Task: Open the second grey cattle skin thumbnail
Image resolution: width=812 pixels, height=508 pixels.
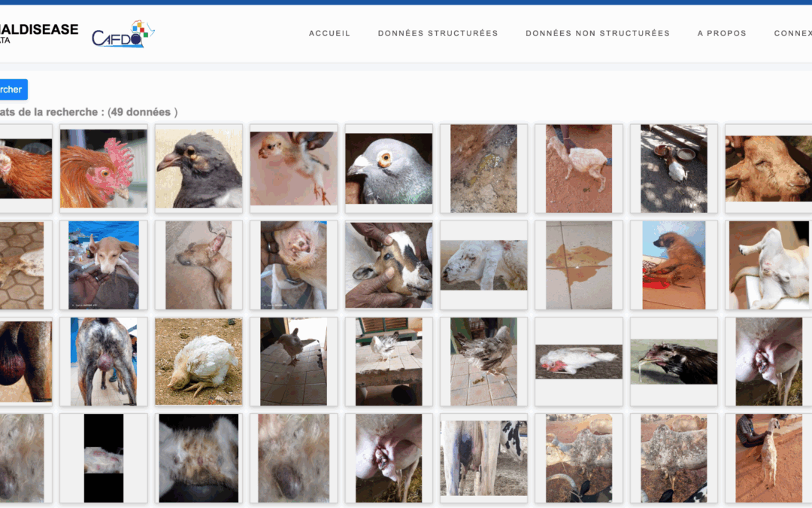Action: point(674,458)
